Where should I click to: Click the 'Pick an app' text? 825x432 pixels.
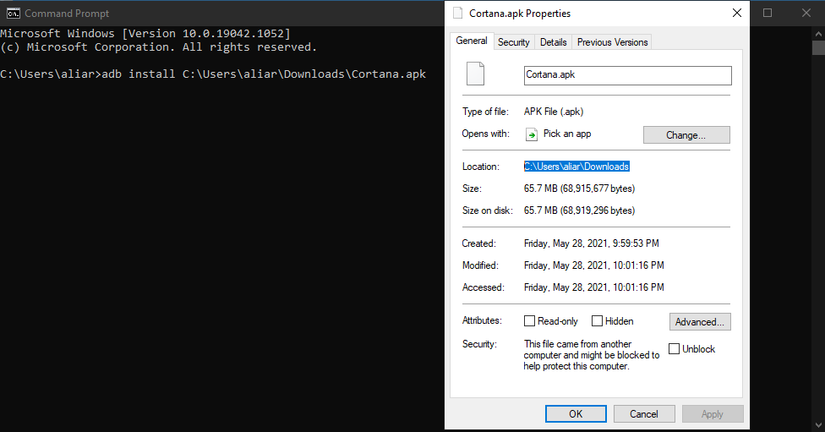tap(567, 134)
